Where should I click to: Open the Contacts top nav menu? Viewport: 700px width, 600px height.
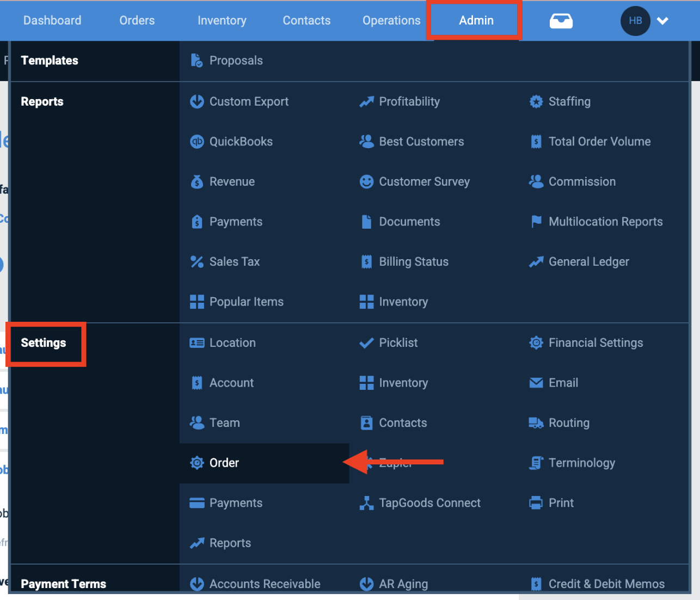[306, 20]
